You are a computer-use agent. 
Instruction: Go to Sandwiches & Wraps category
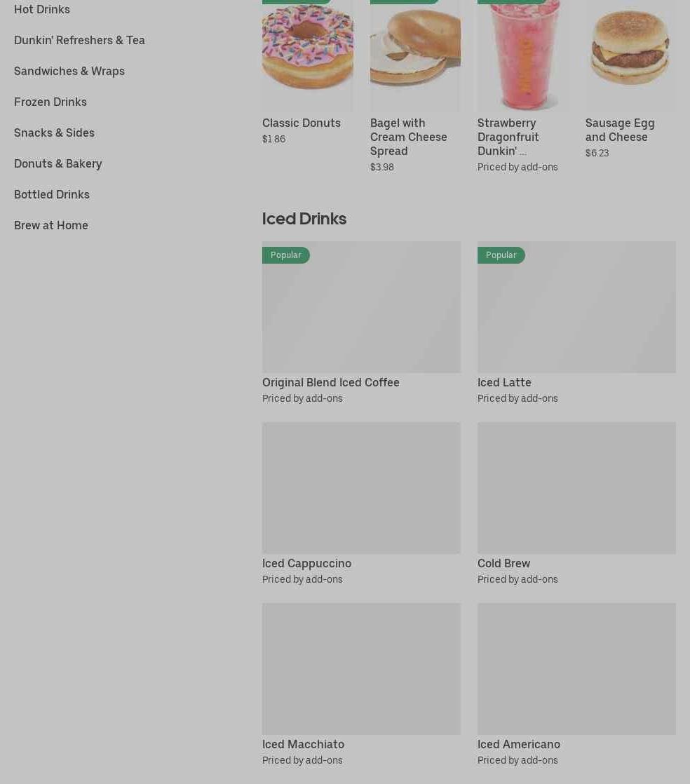tap(69, 71)
